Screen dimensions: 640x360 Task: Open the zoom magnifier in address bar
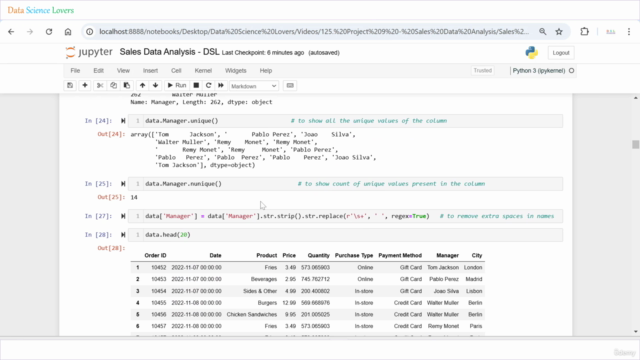coord(542,31)
